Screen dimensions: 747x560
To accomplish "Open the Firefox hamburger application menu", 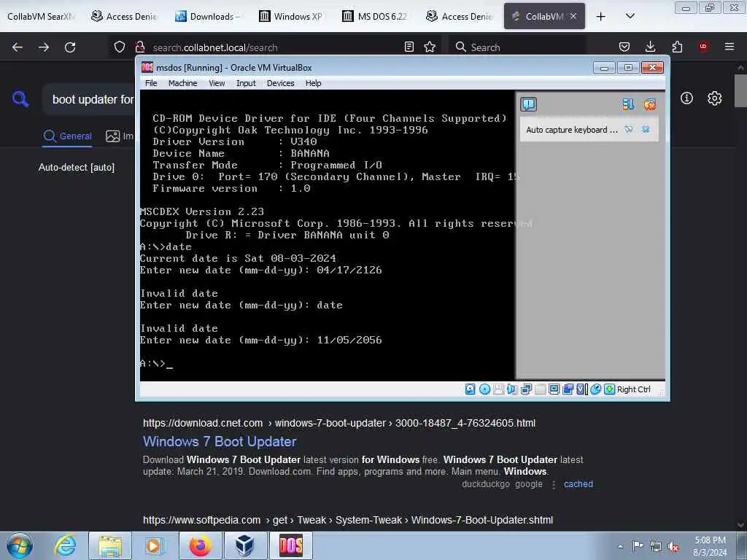I will tap(729, 47).
